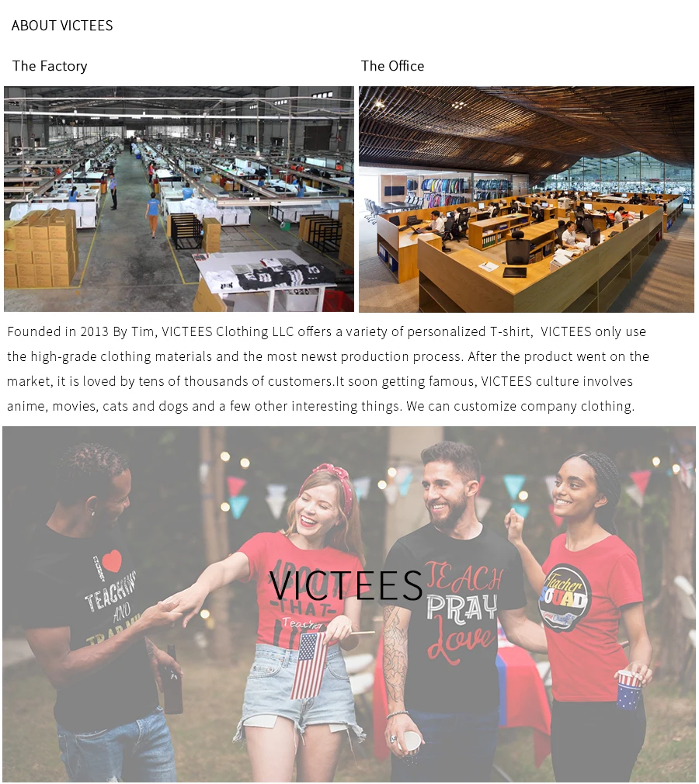Click the red headband on woman
699x784 pixels.
click(338, 481)
